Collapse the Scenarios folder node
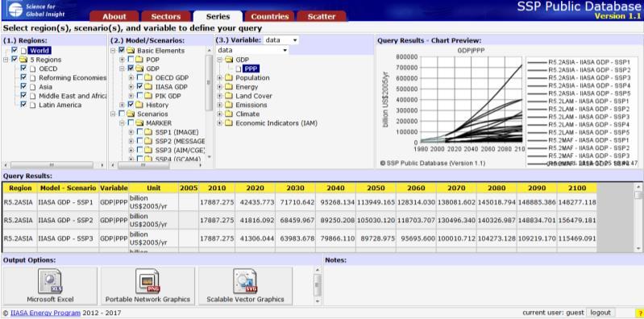The height and width of the screenshot is (319, 644). pos(113,114)
